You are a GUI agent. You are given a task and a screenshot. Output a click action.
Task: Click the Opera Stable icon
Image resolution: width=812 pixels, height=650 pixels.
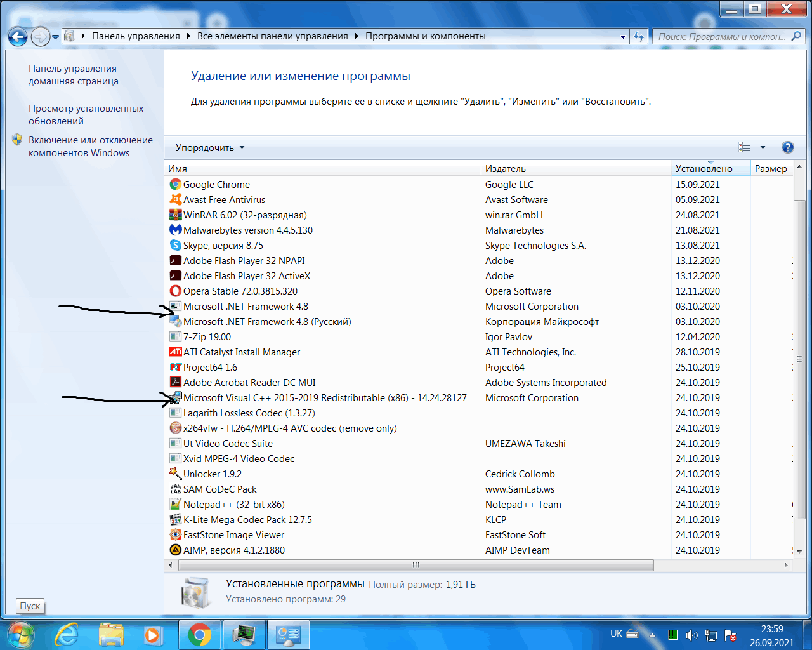(x=176, y=291)
